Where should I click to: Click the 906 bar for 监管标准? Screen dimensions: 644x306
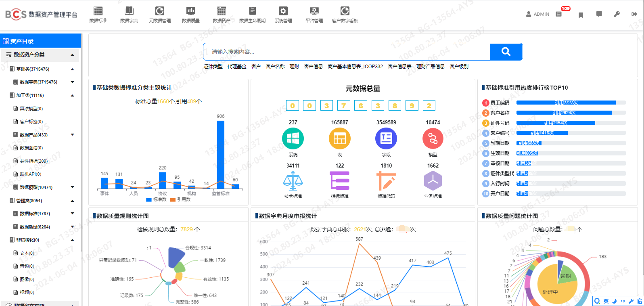click(221, 155)
